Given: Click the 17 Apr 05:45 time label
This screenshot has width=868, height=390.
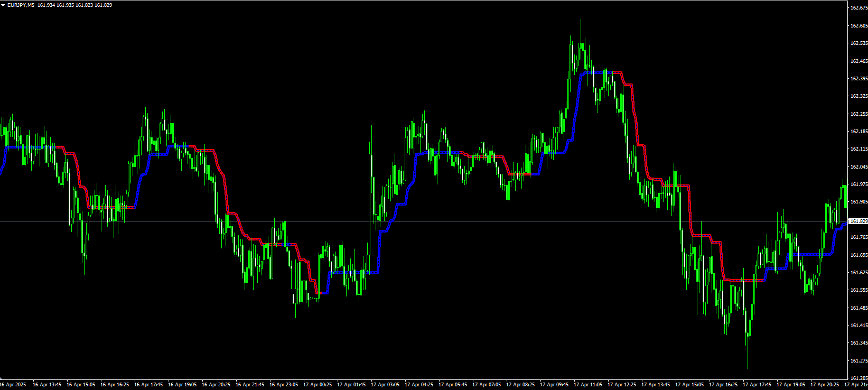Looking at the screenshot, I should [453, 385].
